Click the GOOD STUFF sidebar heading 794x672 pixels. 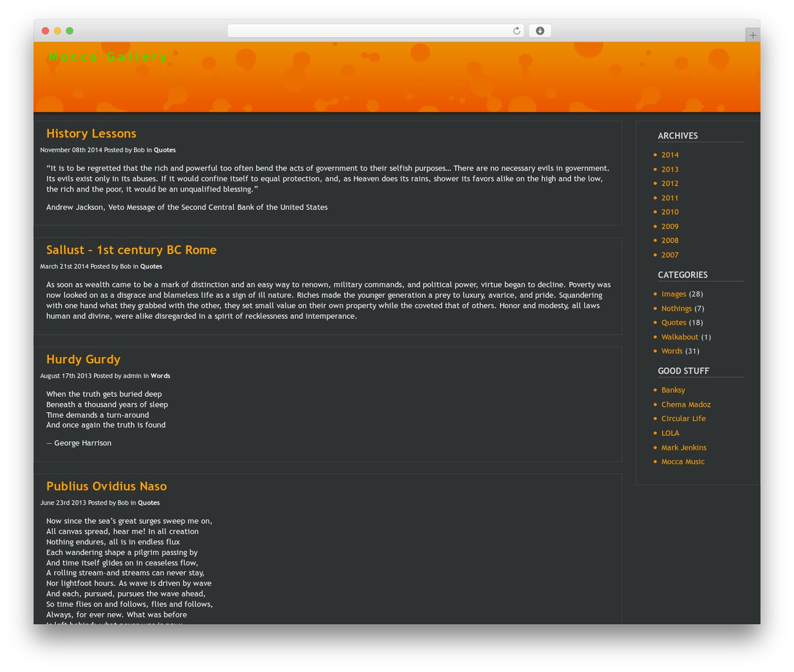coord(684,371)
